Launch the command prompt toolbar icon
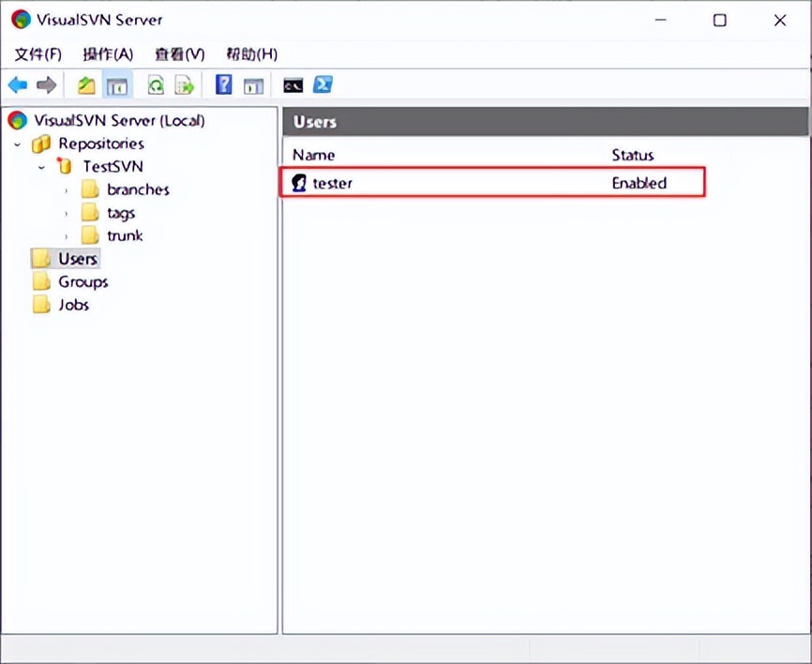Viewport: 812px width, 664px height. (x=293, y=85)
